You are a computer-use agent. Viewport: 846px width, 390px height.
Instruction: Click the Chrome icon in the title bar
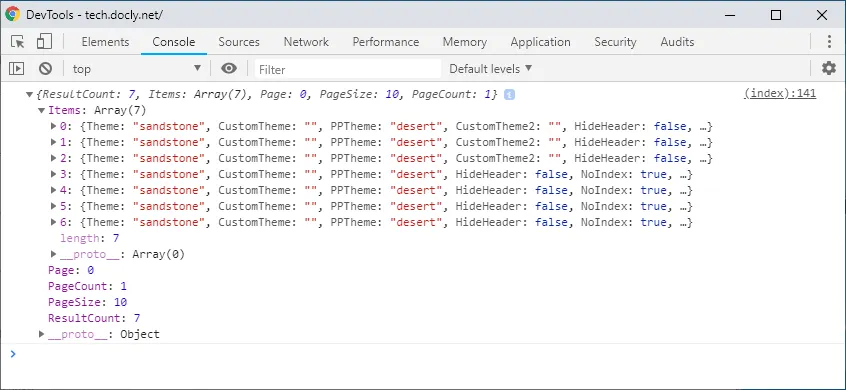pyautogui.click(x=12, y=15)
